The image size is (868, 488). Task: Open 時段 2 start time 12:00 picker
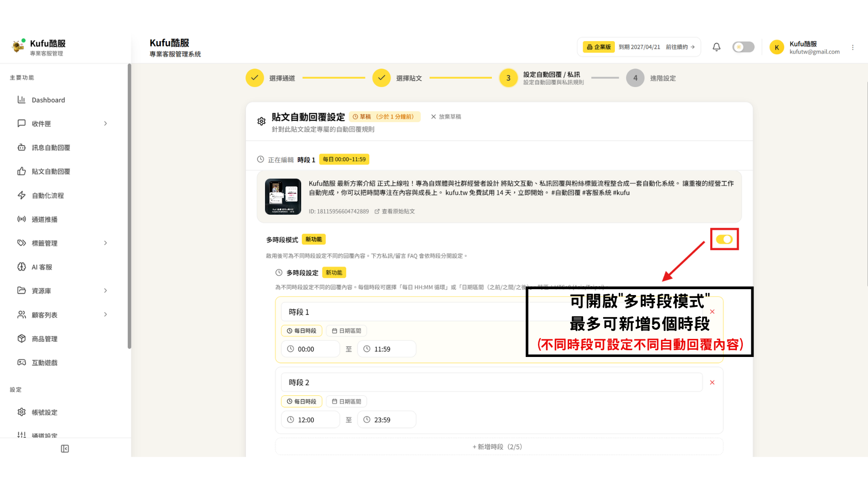coord(310,420)
